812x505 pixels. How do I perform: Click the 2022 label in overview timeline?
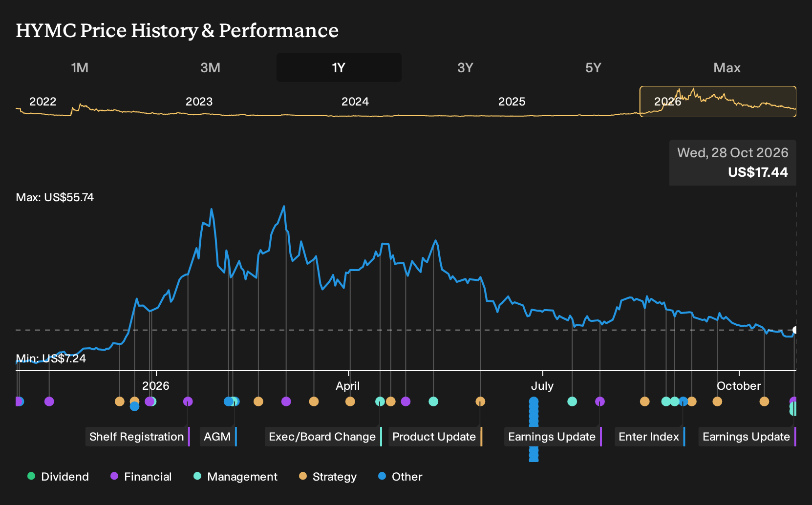43,102
